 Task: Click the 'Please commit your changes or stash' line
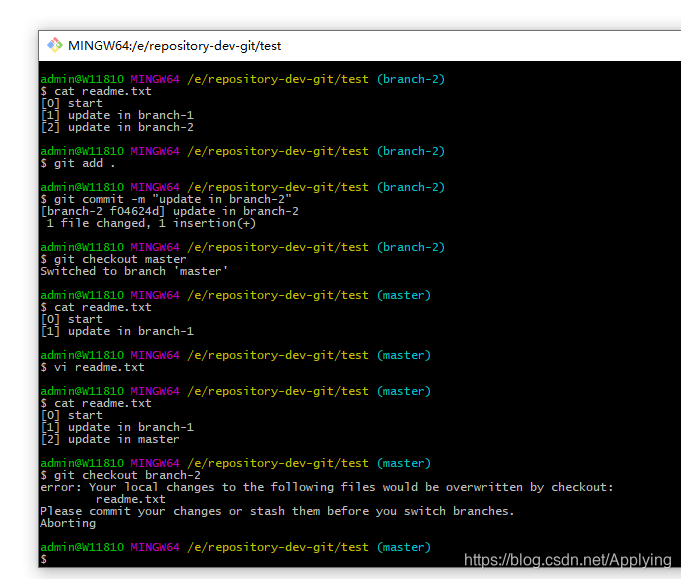(277, 511)
